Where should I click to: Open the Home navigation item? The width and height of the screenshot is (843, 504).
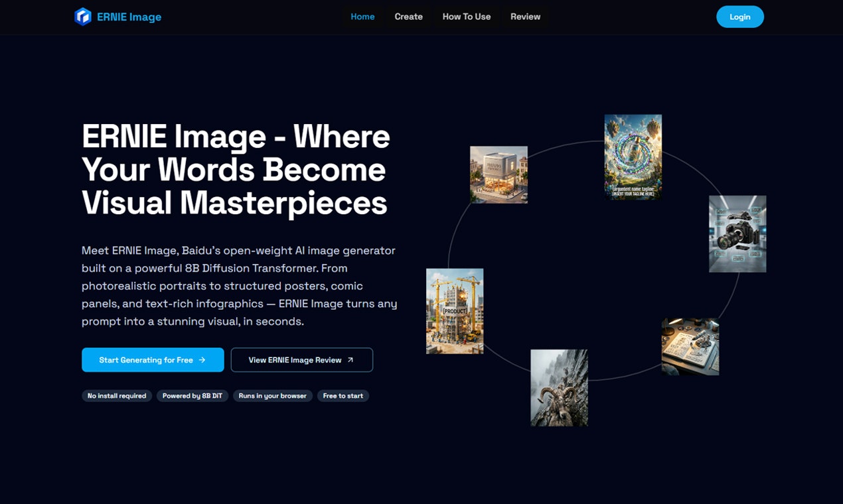(362, 17)
